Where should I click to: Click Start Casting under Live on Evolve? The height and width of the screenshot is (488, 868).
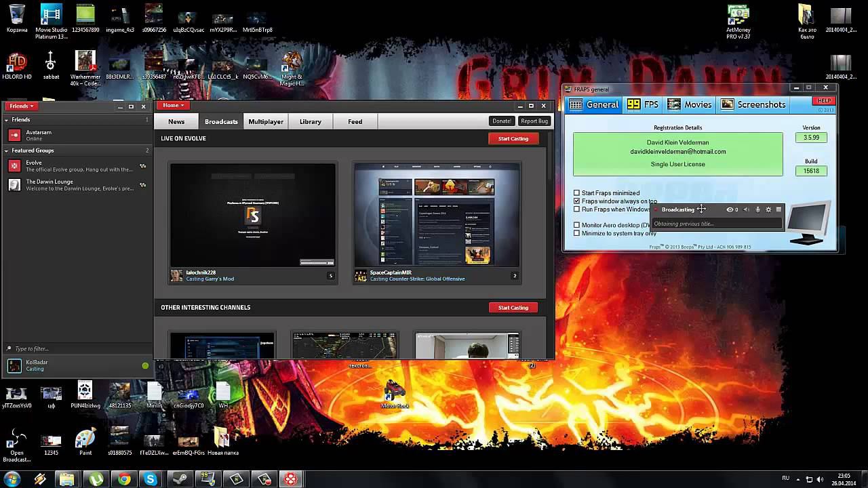(513, 138)
